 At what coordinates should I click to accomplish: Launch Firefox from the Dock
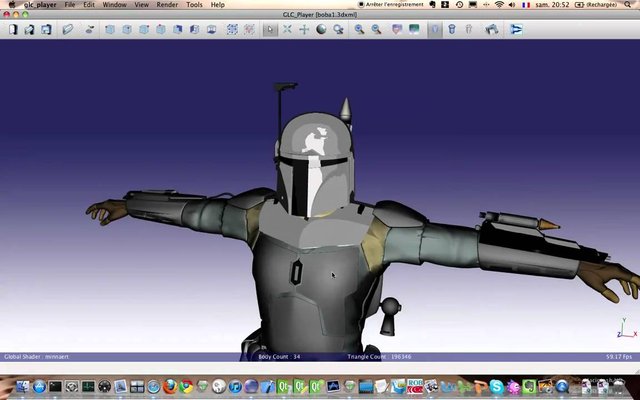click(x=170, y=386)
